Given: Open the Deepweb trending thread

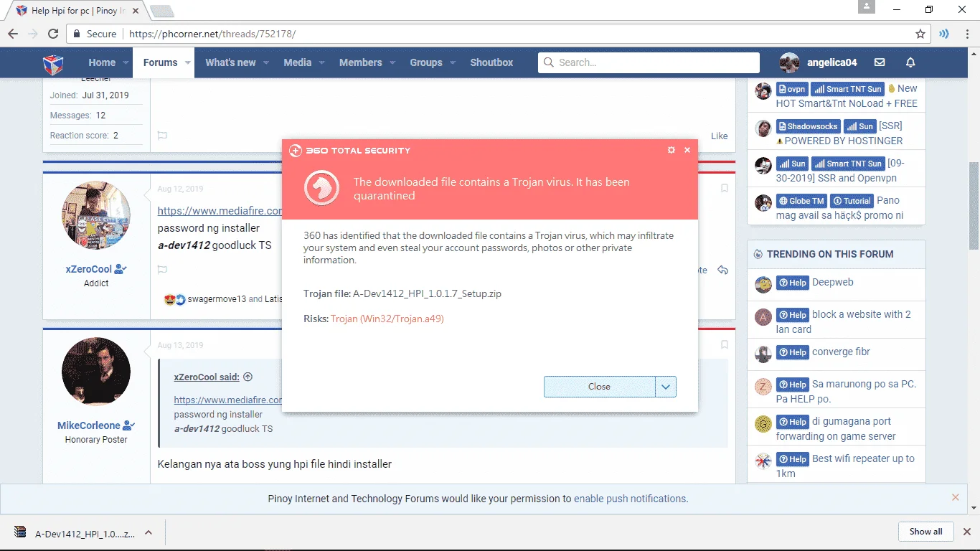Looking at the screenshot, I should click(x=832, y=283).
